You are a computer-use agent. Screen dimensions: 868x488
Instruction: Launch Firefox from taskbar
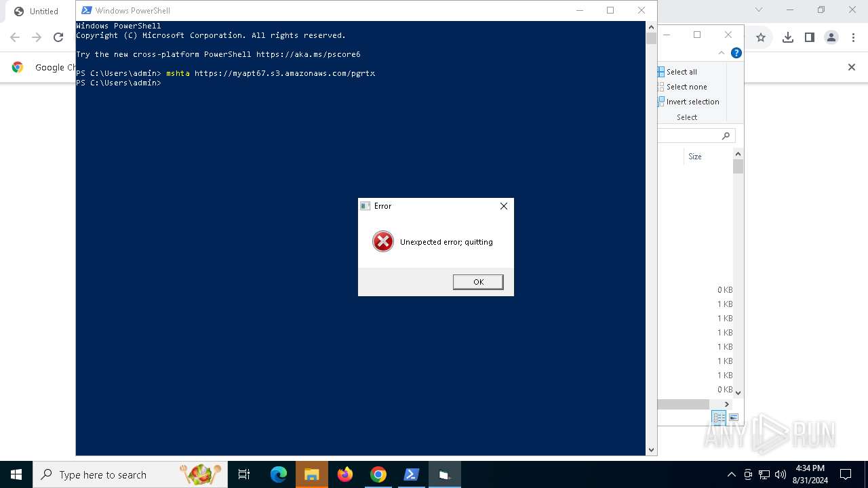click(x=345, y=474)
